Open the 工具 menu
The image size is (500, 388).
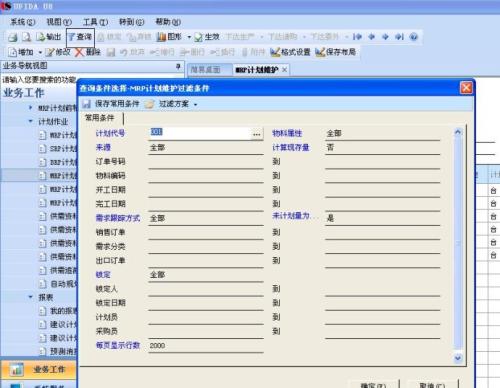coord(95,22)
